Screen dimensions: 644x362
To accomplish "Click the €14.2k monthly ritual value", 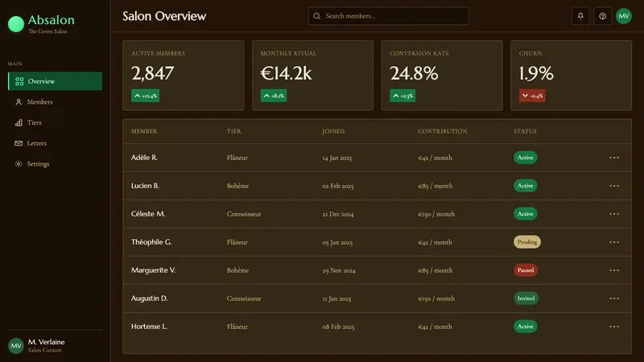I will click(x=286, y=73).
